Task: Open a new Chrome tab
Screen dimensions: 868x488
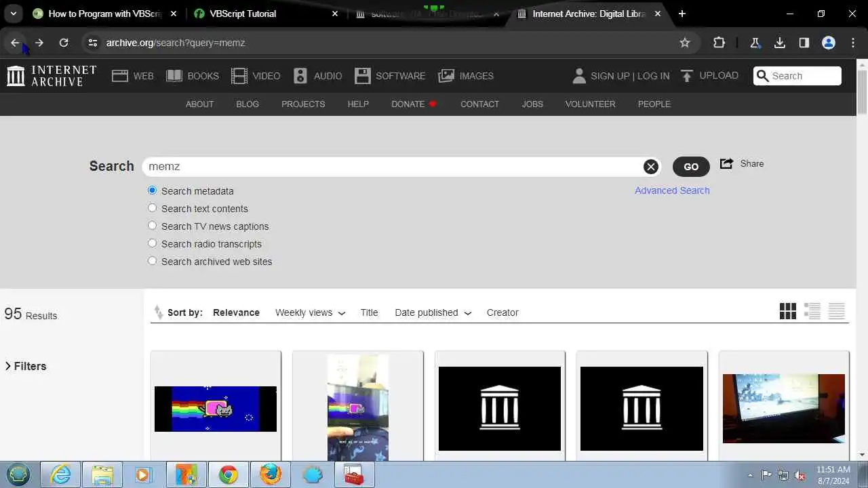Action: point(682,14)
